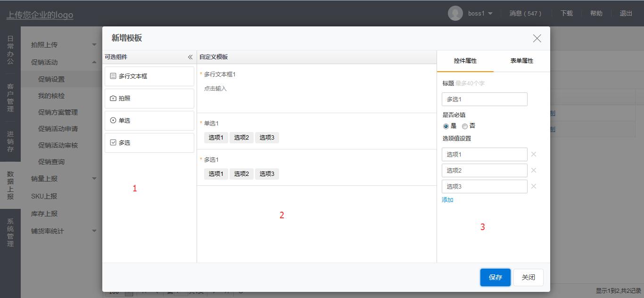
Task: Collapse the 促销活动 menu section
Action: pyautogui.click(x=94, y=62)
